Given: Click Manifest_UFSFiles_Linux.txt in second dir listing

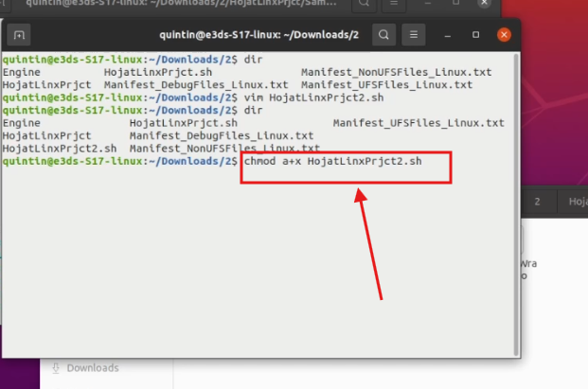Looking at the screenshot, I should 419,123.
